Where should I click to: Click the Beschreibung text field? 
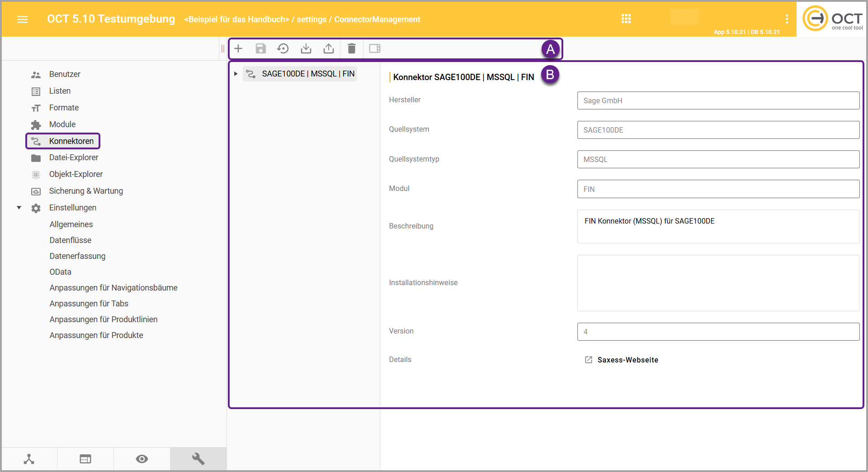(718, 226)
